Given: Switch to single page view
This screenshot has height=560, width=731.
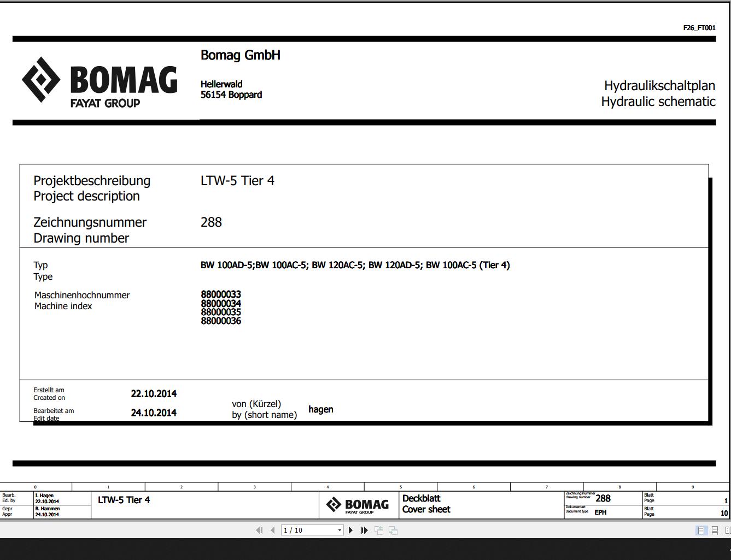Looking at the screenshot, I should [x=701, y=530].
